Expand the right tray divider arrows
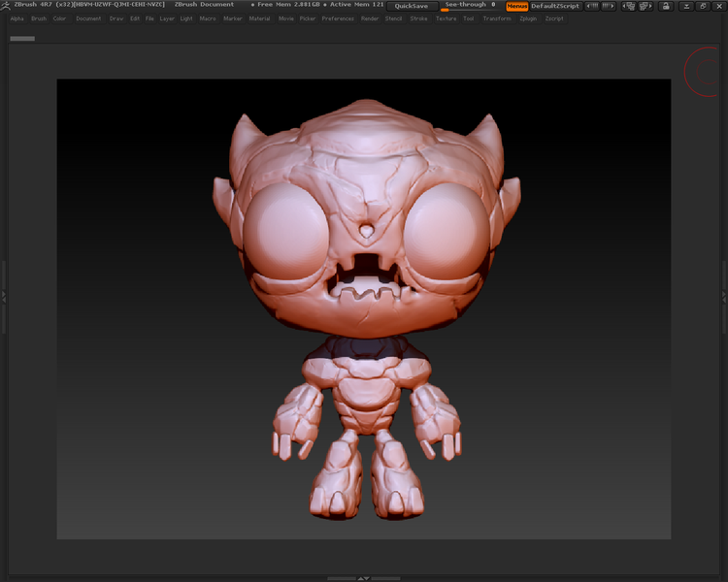Screen dimensions: 728x582 point(724,297)
